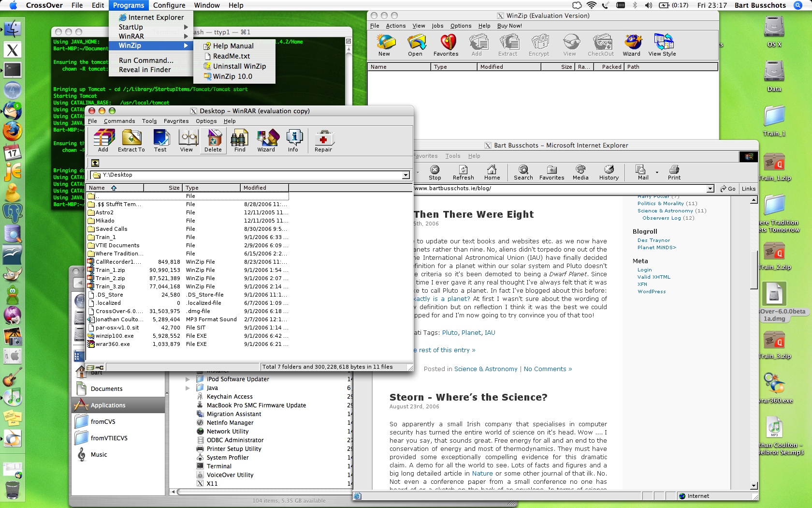Click Favorites icon in Internet Explorer toolbar
Image resolution: width=812 pixels, height=508 pixels.
point(552,172)
